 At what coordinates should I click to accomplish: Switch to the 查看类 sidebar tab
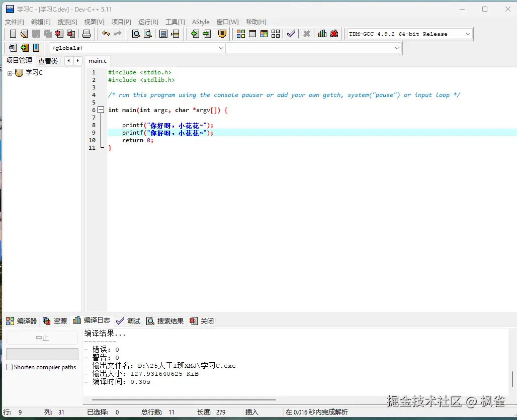(x=48, y=61)
